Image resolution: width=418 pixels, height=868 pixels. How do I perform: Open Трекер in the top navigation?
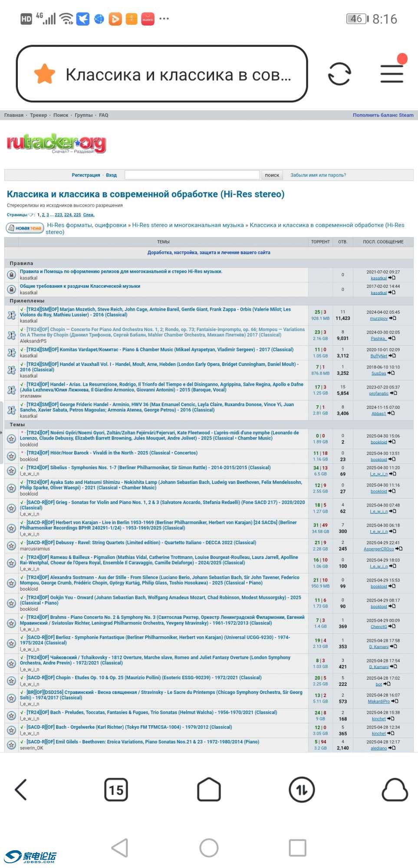click(39, 115)
